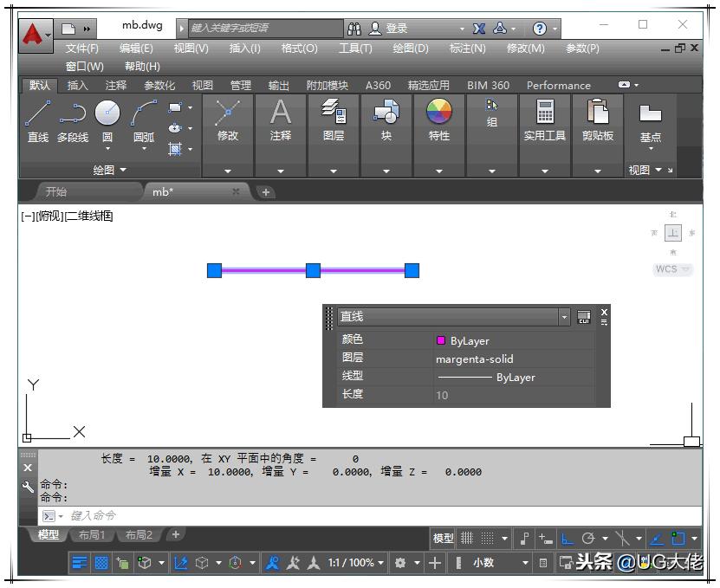Open the 小数 units dropdown

[x=524, y=563]
